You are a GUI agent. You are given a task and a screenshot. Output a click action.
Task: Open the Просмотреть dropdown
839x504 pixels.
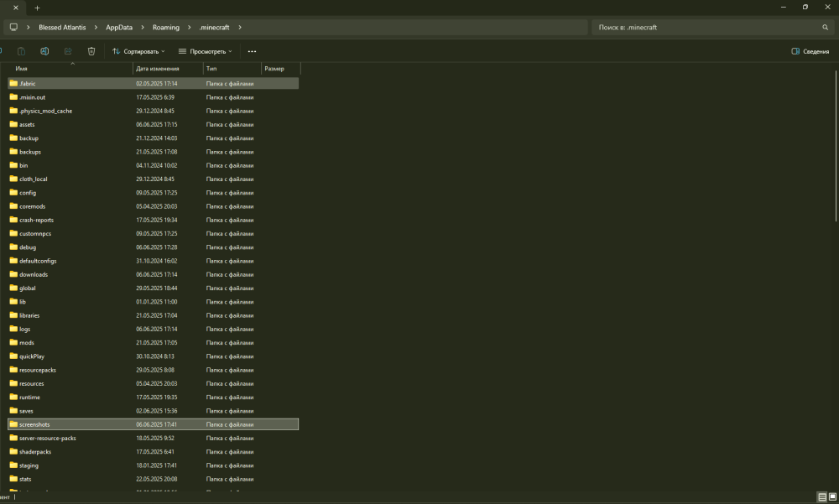coord(206,51)
